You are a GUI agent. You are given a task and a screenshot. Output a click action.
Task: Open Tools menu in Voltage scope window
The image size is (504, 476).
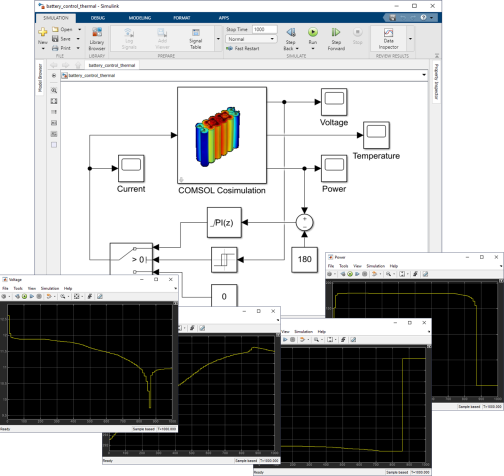click(18, 288)
